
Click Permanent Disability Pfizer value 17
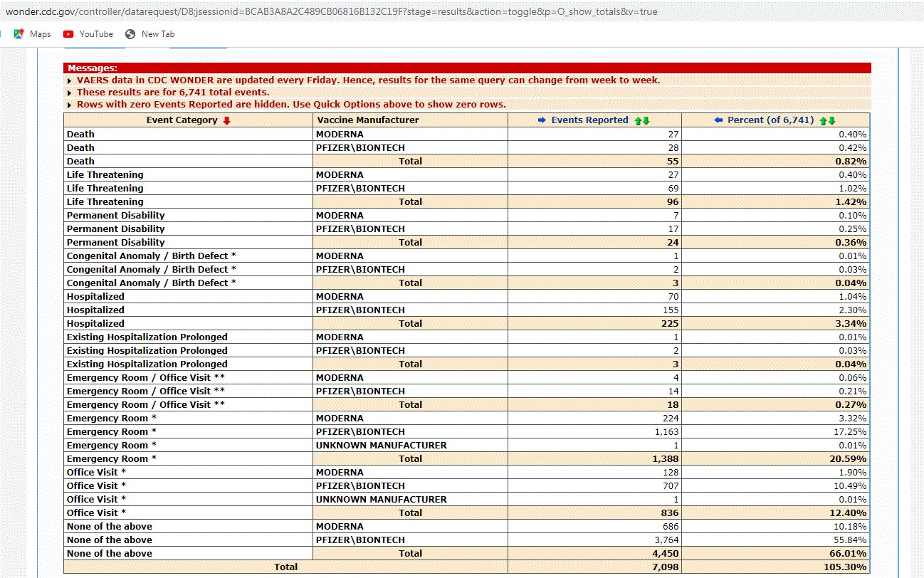pyautogui.click(x=673, y=228)
